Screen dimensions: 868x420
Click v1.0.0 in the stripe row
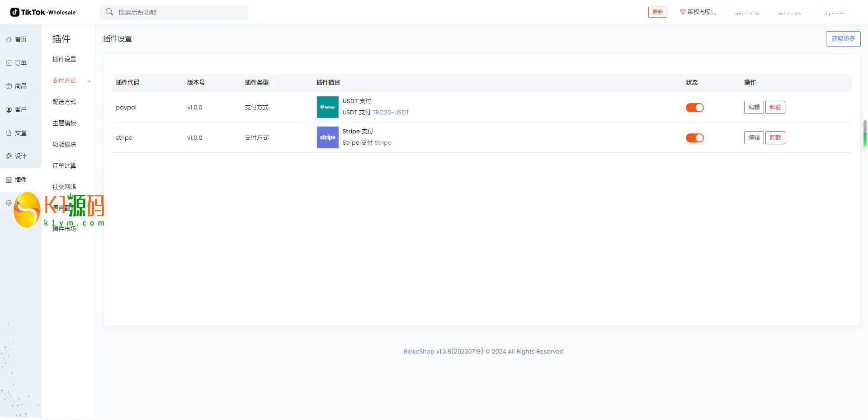coord(195,138)
